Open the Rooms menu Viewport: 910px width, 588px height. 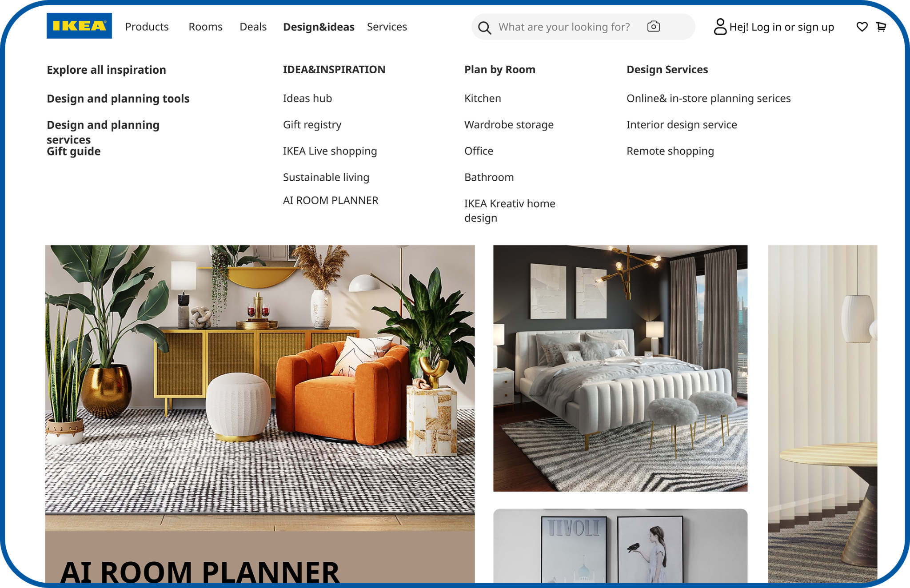point(205,27)
